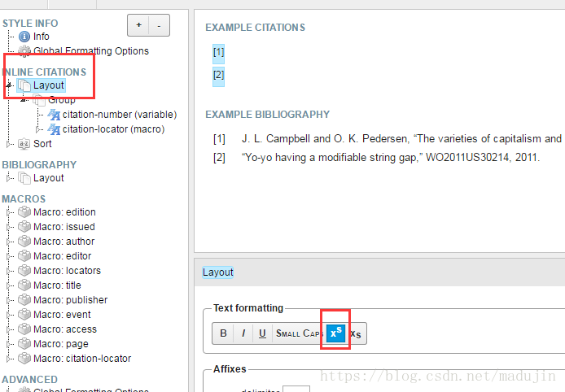
Task: Toggle superscript formatting button
Action: click(x=336, y=333)
